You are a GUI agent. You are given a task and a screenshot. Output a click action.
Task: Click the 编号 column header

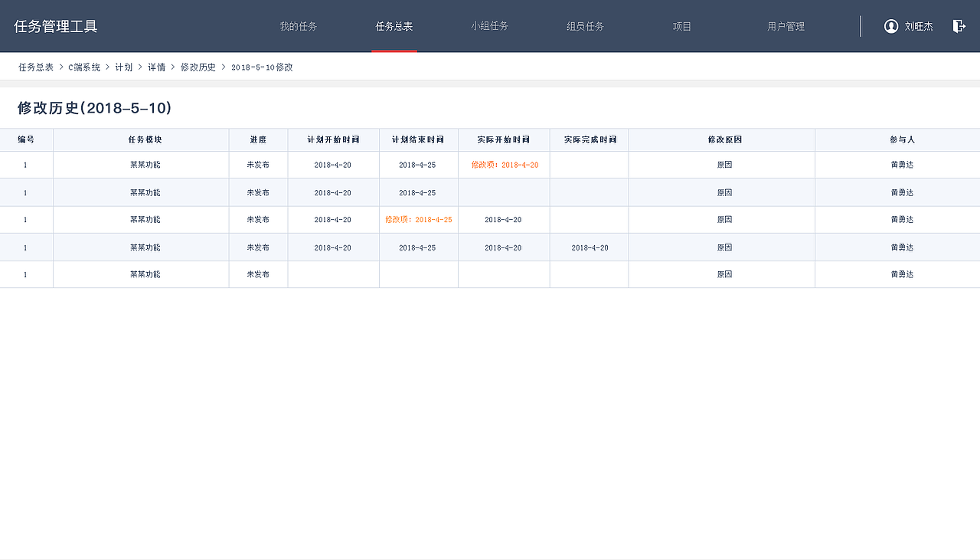(26, 139)
